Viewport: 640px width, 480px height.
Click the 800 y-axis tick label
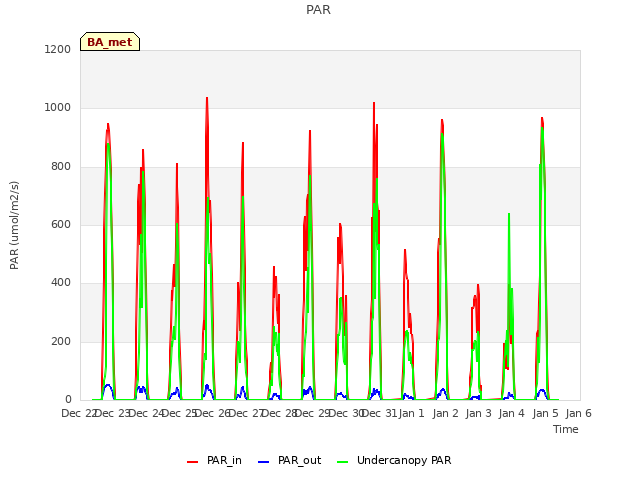61,167
